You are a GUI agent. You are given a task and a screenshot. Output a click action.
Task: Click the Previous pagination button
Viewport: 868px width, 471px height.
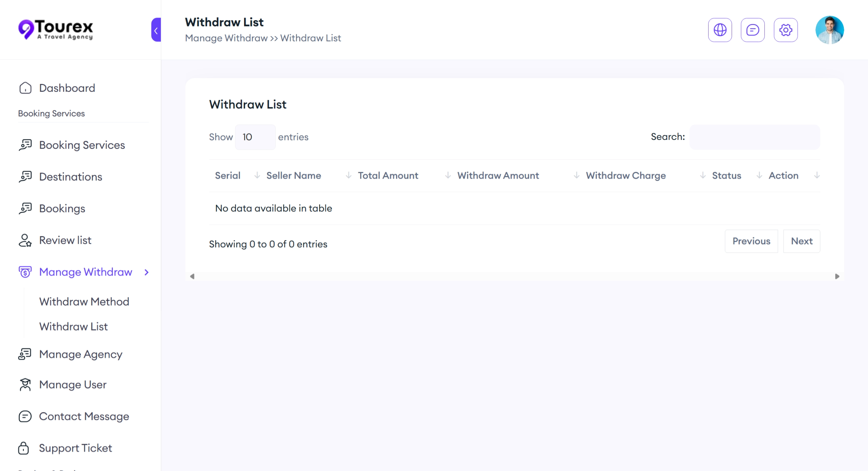pyautogui.click(x=751, y=241)
